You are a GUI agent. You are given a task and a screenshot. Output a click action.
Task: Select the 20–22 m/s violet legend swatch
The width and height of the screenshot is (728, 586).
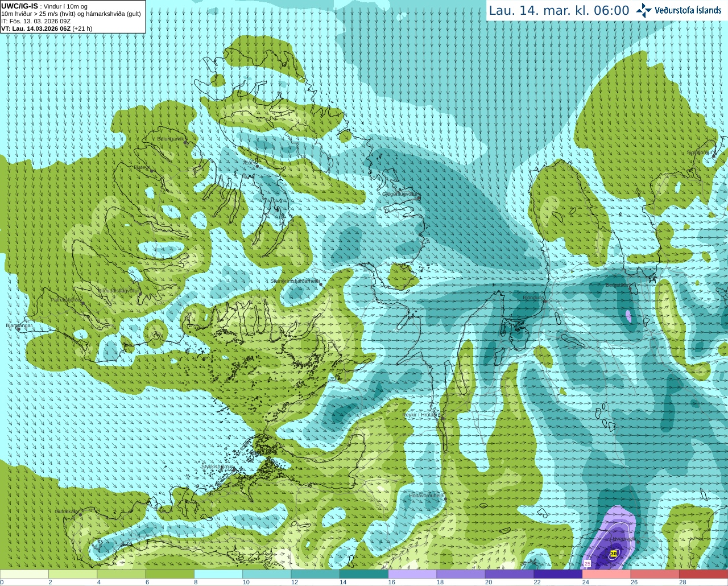point(510,574)
